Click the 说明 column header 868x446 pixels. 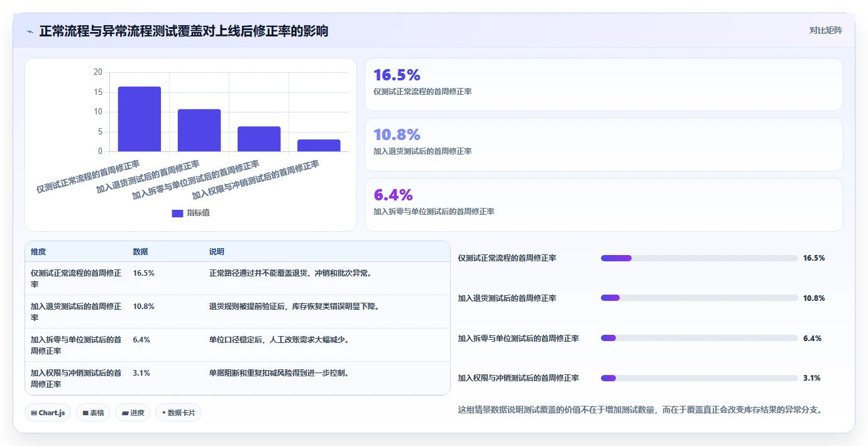[217, 252]
